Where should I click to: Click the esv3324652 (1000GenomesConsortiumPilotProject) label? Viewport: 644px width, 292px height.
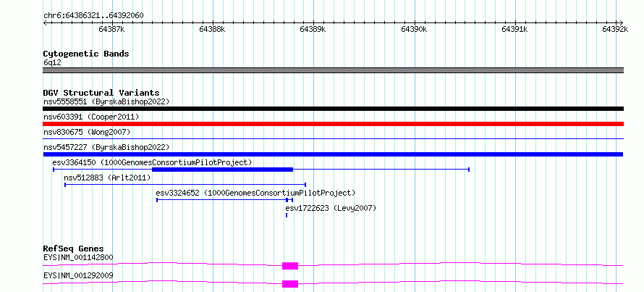point(256,193)
